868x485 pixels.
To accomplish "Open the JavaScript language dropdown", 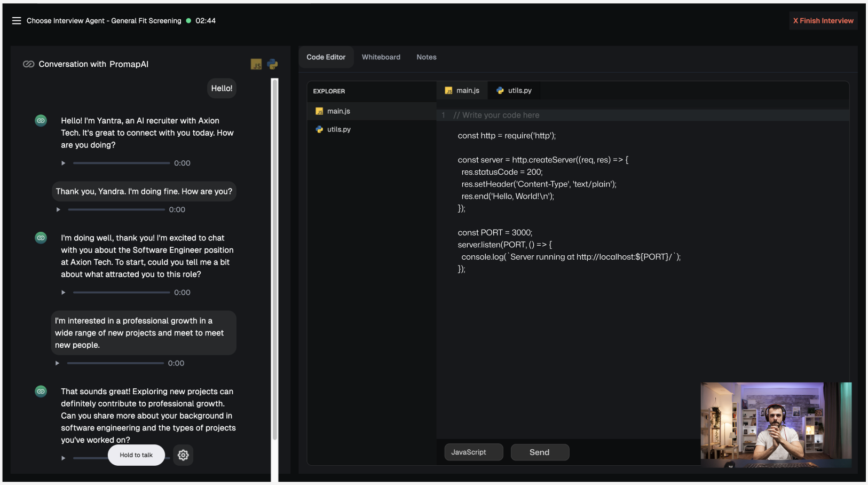I will (x=474, y=452).
